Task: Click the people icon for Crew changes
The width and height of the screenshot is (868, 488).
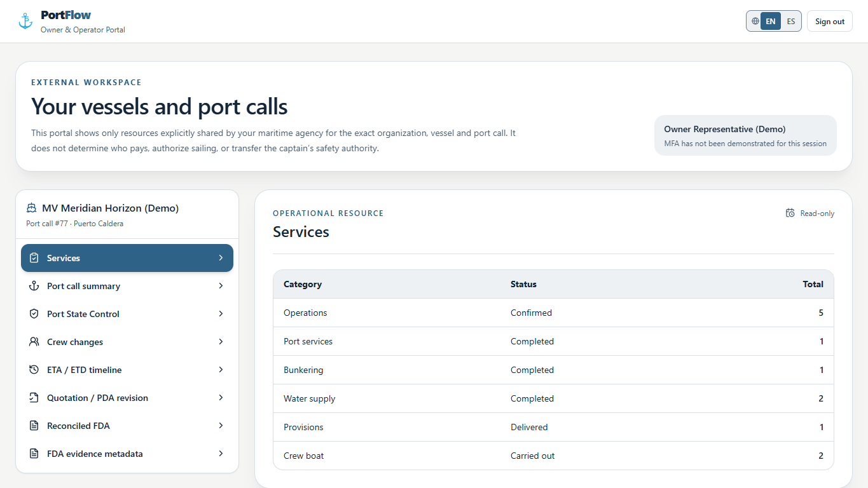Action: point(34,342)
